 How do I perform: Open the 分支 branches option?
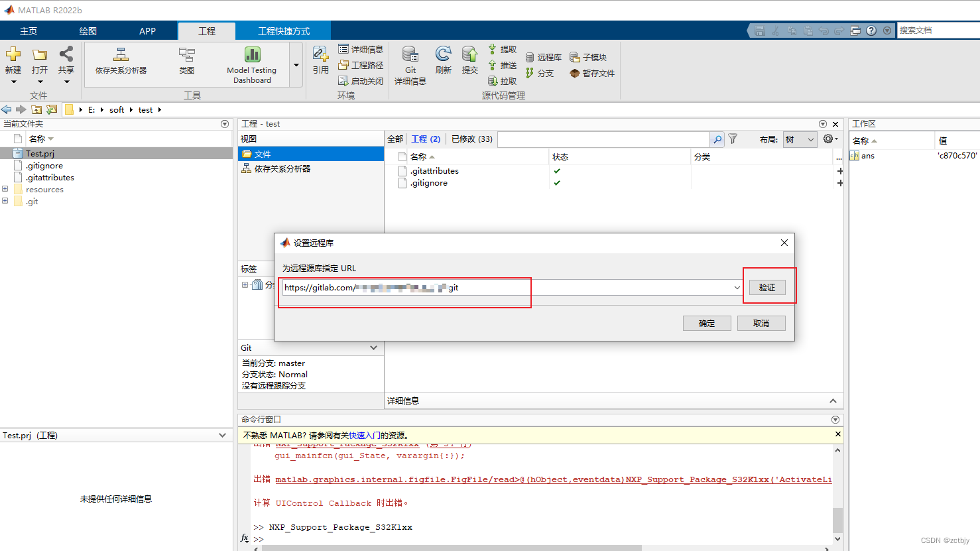click(540, 73)
